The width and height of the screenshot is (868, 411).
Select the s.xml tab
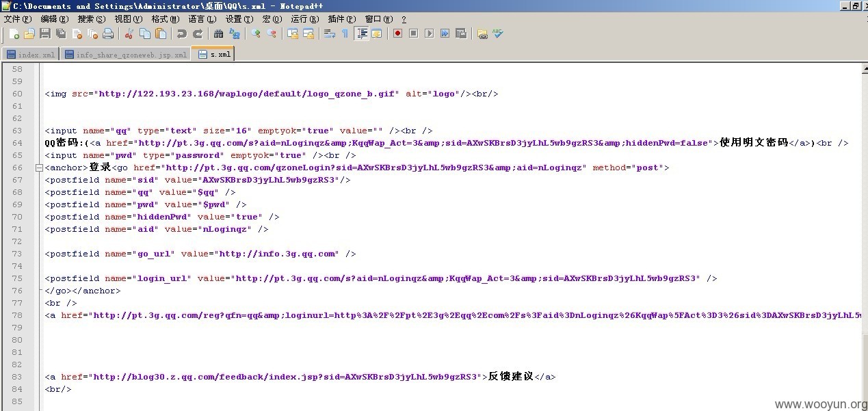[x=213, y=54]
